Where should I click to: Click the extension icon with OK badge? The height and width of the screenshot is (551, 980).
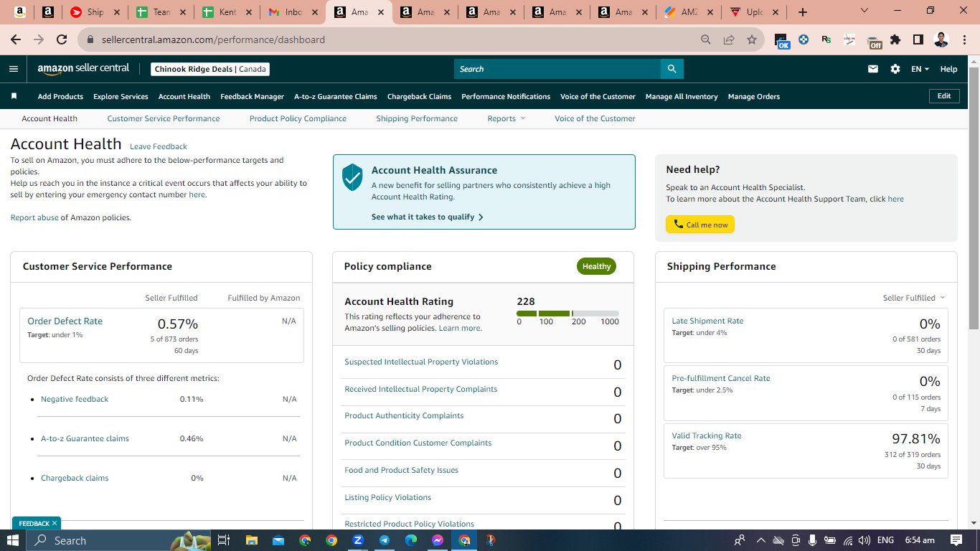click(x=782, y=41)
